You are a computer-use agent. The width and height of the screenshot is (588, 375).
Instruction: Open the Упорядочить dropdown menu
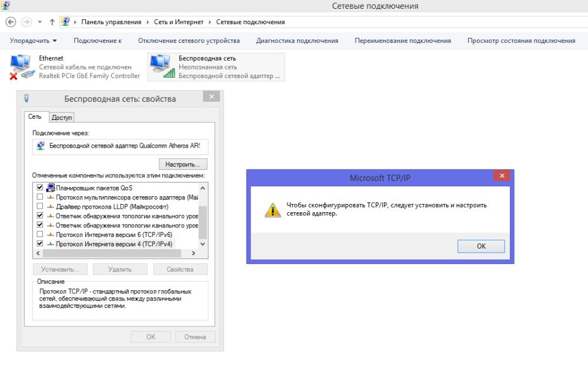click(34, 41)
